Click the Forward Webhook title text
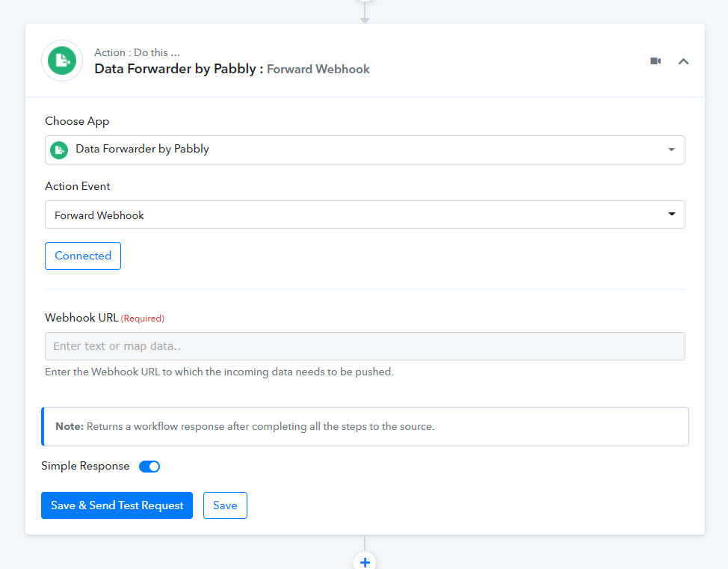The height and width of the screenshot is (569, 728). 318,70
